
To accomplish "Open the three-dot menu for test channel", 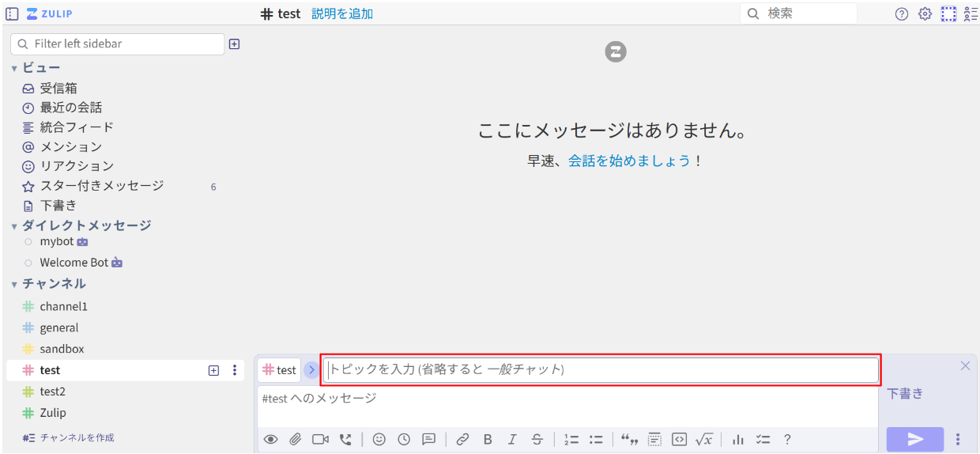I will click(234, 370).
